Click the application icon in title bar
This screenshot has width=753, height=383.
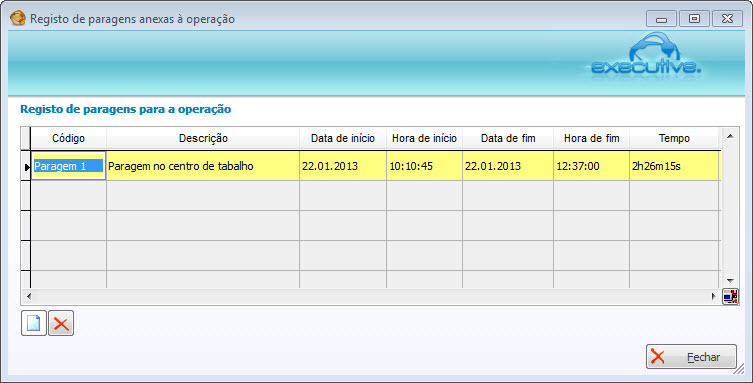coord(18,19)
